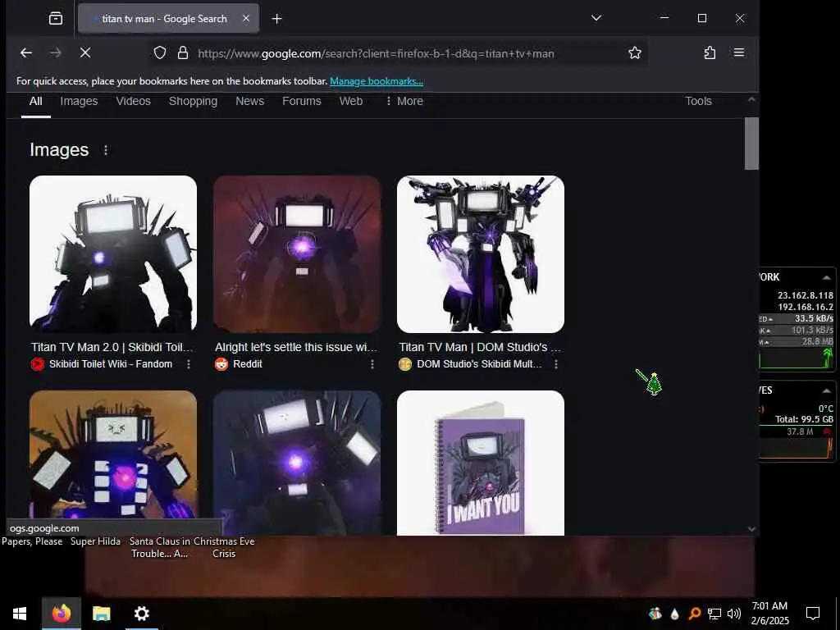Switch to the Forums search tab
The height and width of the screenshot is (630, 840).
[302, 101]
